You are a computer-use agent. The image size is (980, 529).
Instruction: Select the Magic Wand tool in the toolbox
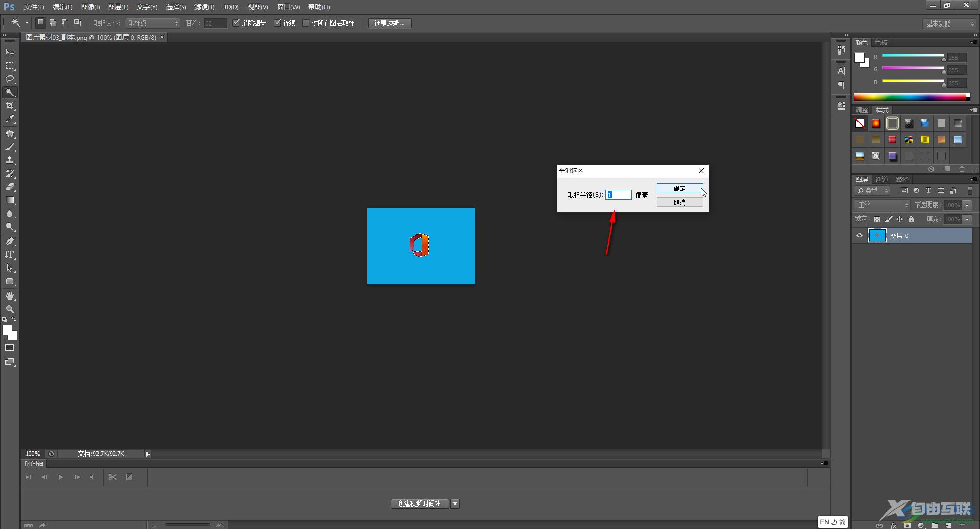(10, 92)
